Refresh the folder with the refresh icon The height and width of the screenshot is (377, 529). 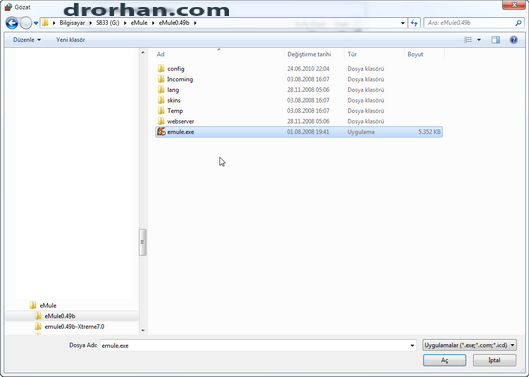[x=414, y=23]
